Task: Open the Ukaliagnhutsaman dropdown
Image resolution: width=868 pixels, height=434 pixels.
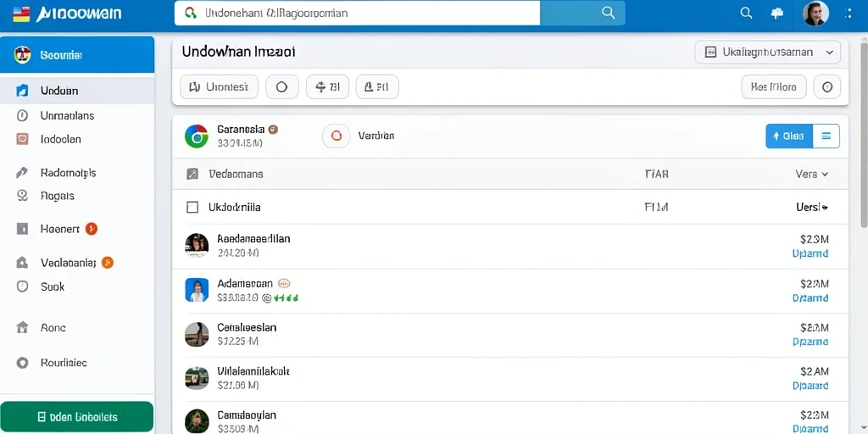Action: (768, 52)
